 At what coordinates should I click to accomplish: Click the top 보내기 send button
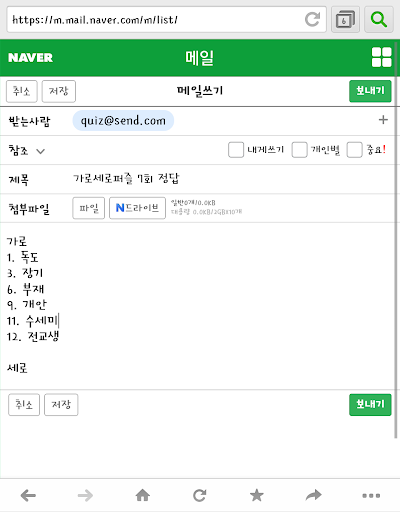(x=370, y=91)
